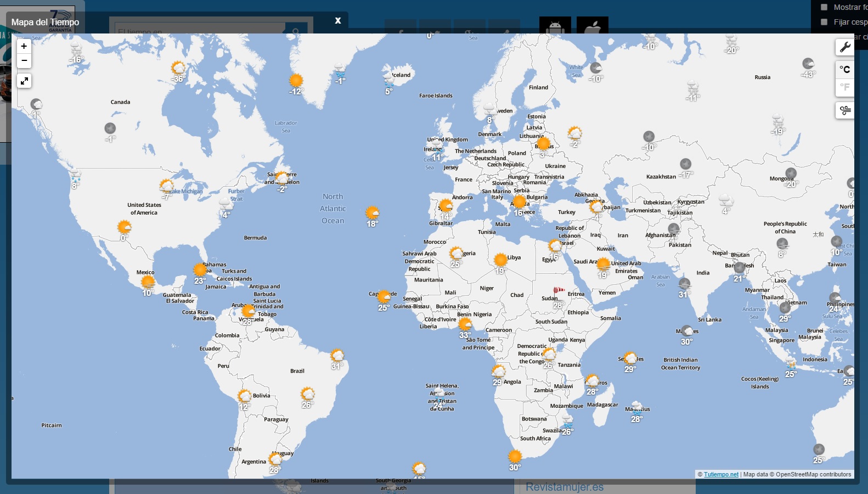
Task: Select the 26° weather icon in central Brazil
Action: point(307,394)
